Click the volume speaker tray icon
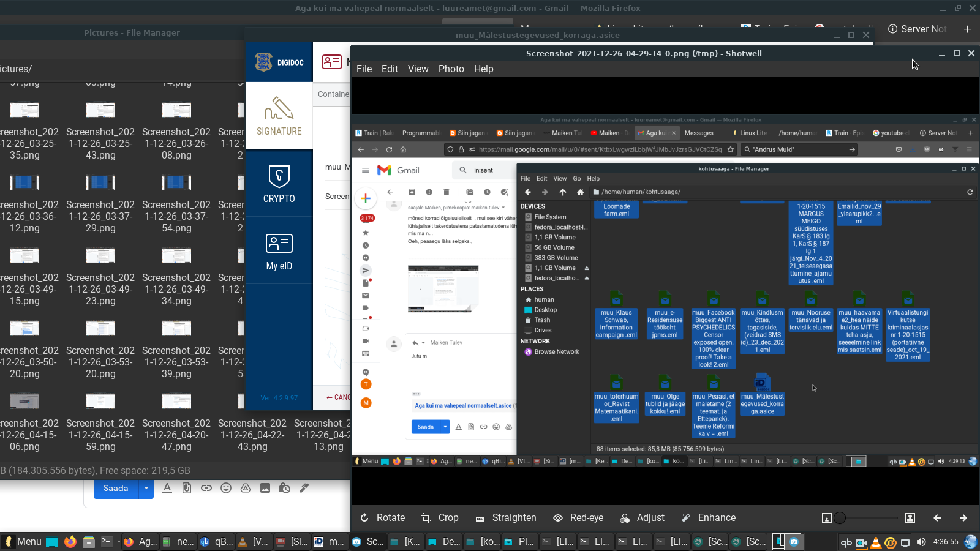The height and width of the screenshot is (551, 980). coord(921,542)
